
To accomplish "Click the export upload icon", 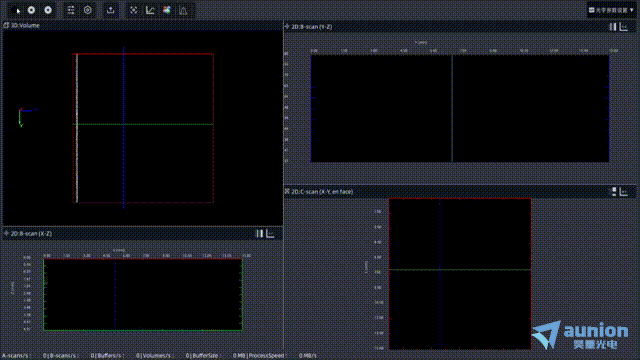I will [x=111, y=10].
